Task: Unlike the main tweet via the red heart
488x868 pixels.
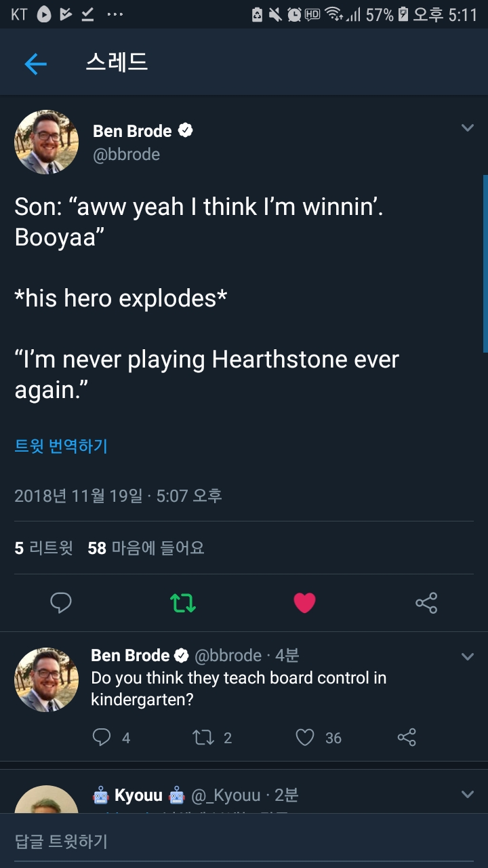Action: (x=304, y=602)
